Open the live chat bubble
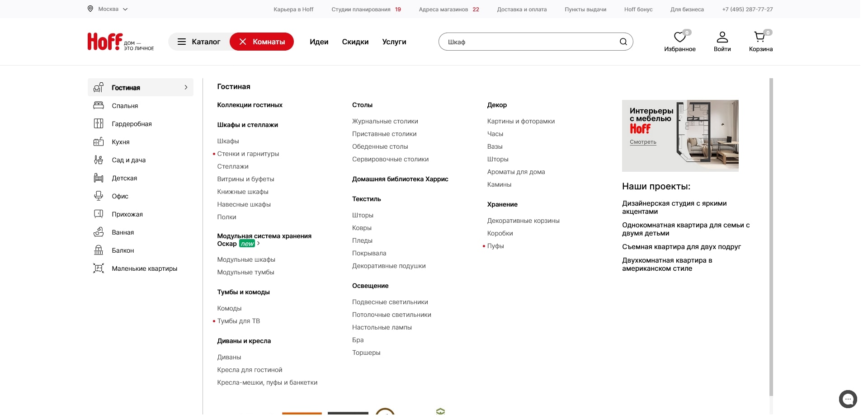Image resolution: width=868 pixels, height=419 pixels. (848, 399)
